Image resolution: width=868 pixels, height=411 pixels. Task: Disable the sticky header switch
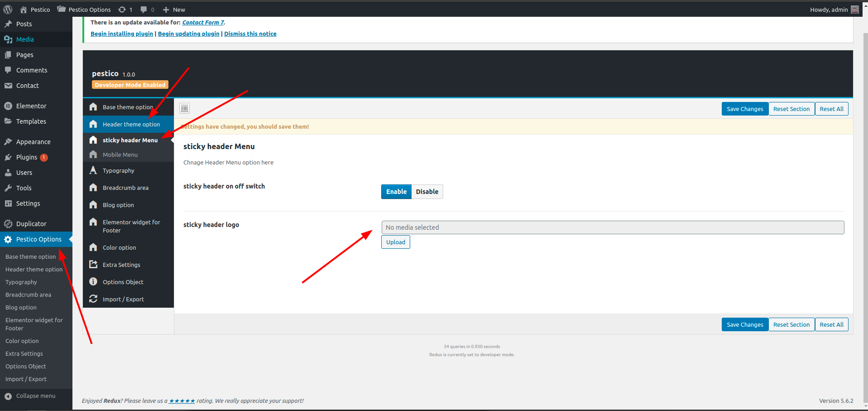[x=427, y=192]
